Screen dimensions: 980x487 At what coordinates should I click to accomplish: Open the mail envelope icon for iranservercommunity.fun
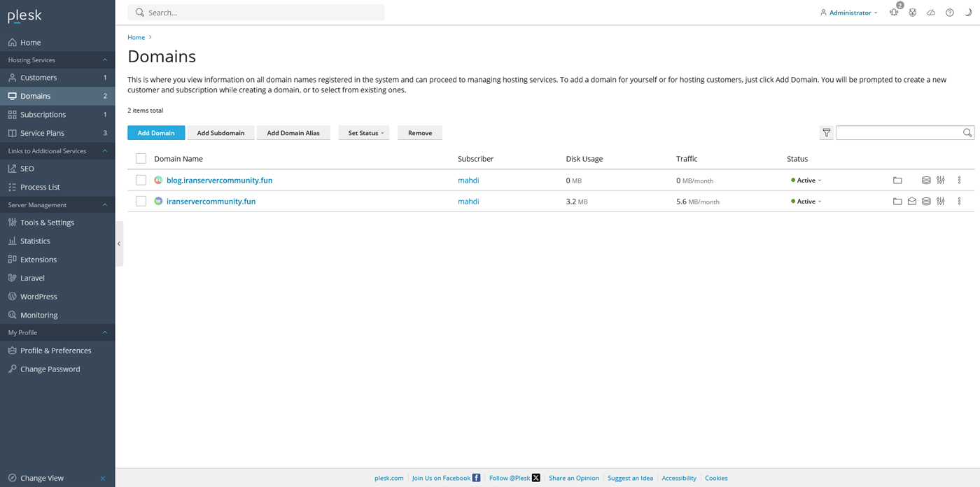click(912, 202)
